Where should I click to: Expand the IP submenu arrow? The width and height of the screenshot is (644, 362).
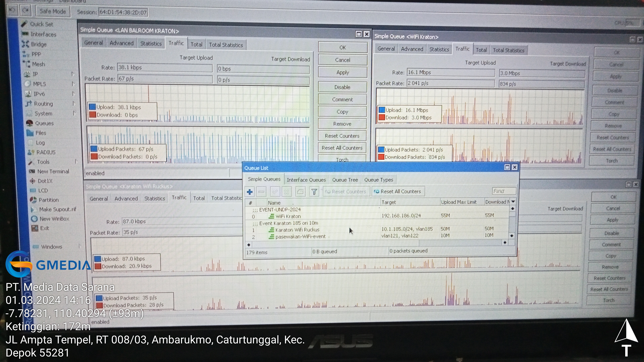click(73, 74)
